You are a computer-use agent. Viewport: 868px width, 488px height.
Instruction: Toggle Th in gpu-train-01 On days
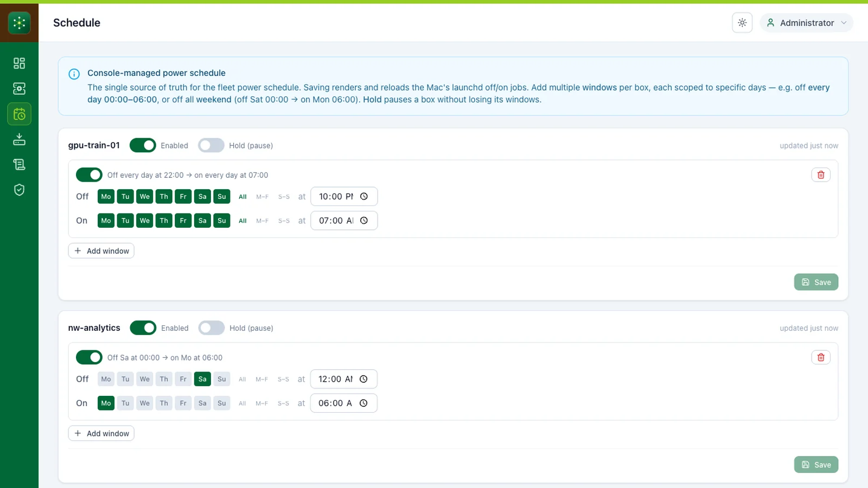[x=164, y=221]
